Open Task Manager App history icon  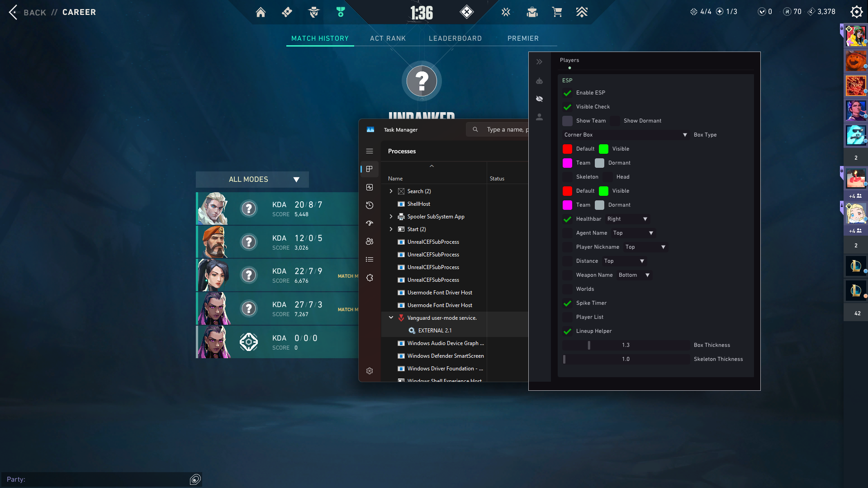(370, 205)
